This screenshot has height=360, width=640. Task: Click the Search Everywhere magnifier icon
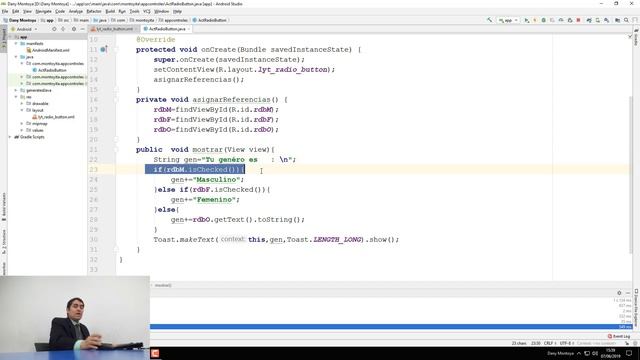click(626, 20)
